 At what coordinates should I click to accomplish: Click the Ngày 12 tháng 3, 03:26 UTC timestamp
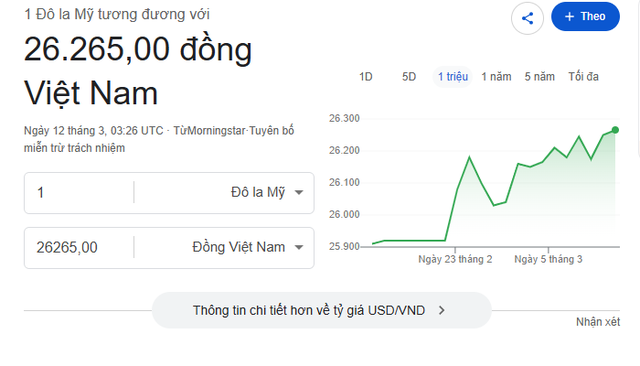coord(93,131)
